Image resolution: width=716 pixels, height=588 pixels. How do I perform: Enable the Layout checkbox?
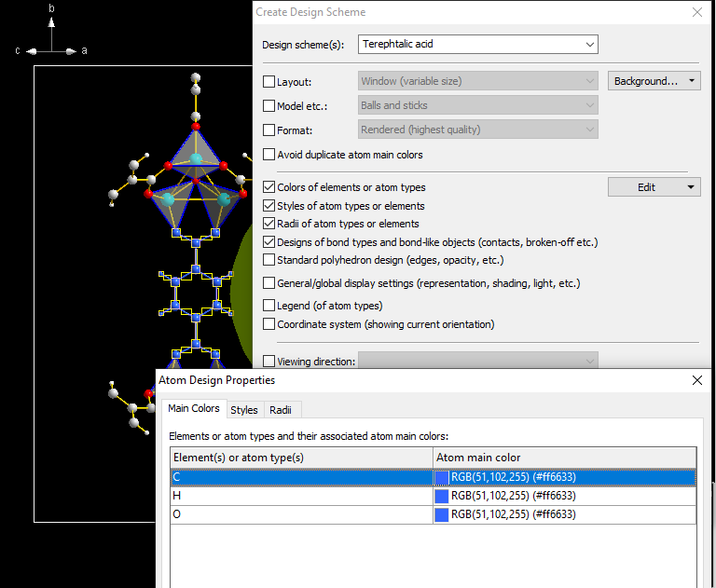tap(269, 82)
